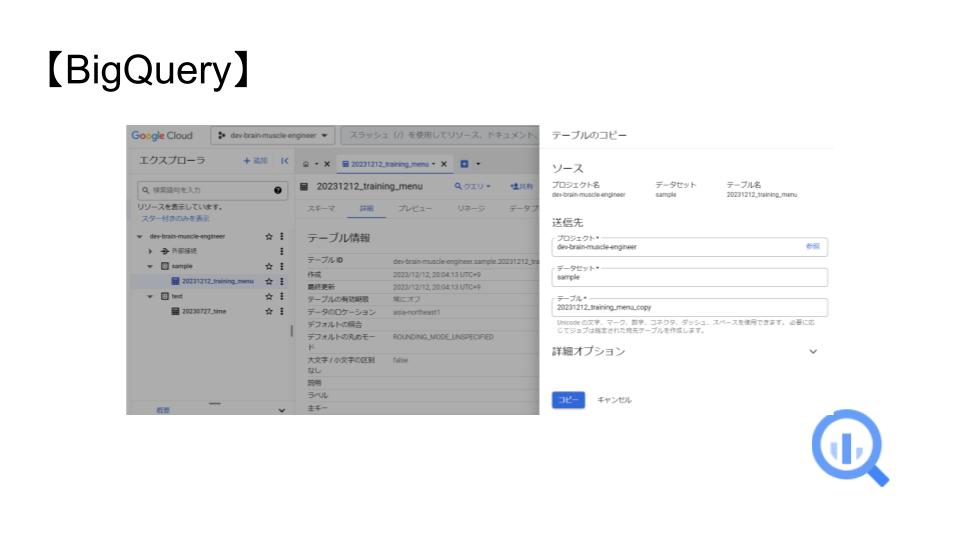Click the blue コピー button
The height and width of the screenshot is (540, 960).
point(568,400)
